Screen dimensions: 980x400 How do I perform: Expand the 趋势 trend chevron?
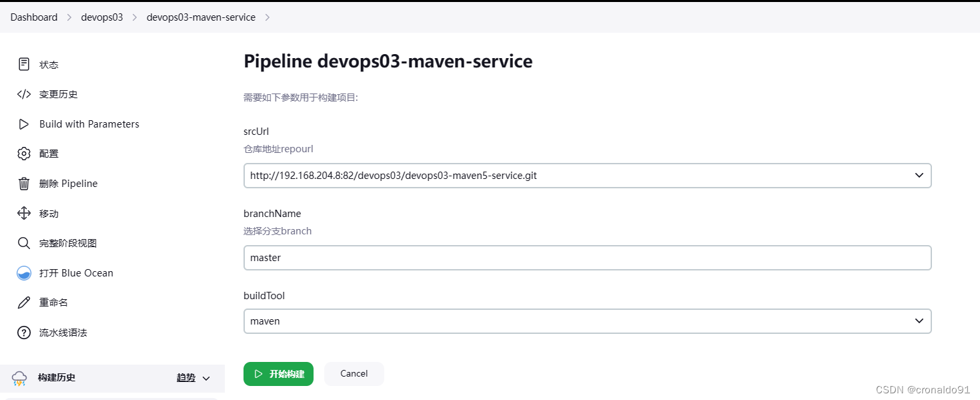(206, 379)
